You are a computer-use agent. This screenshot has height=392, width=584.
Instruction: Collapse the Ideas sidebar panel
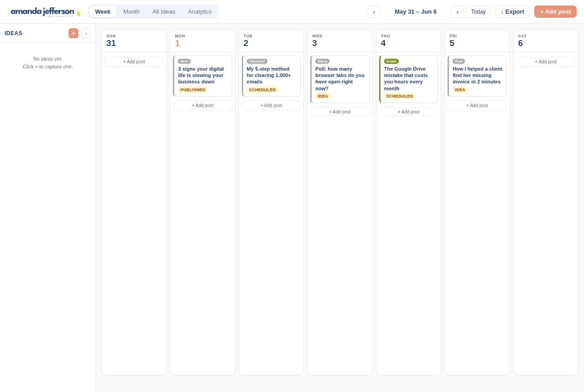click(x=86, y=33)
